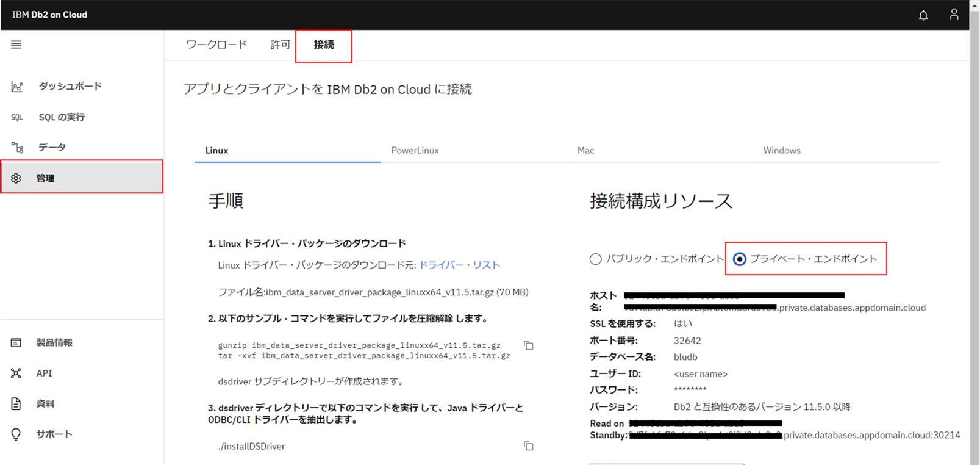Select the Windows platform tab
Image resolution: width=980 pixels, height=465 pixels.
click(x=846, y=151)
